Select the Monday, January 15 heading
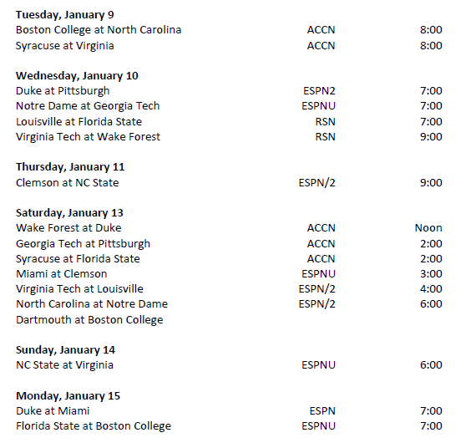 pos(68,395)
